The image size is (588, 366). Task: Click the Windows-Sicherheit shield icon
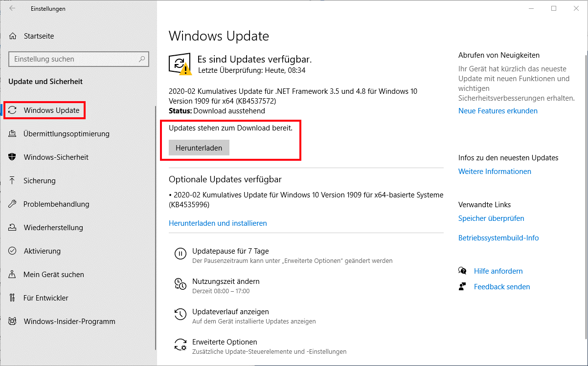[13, 157]
